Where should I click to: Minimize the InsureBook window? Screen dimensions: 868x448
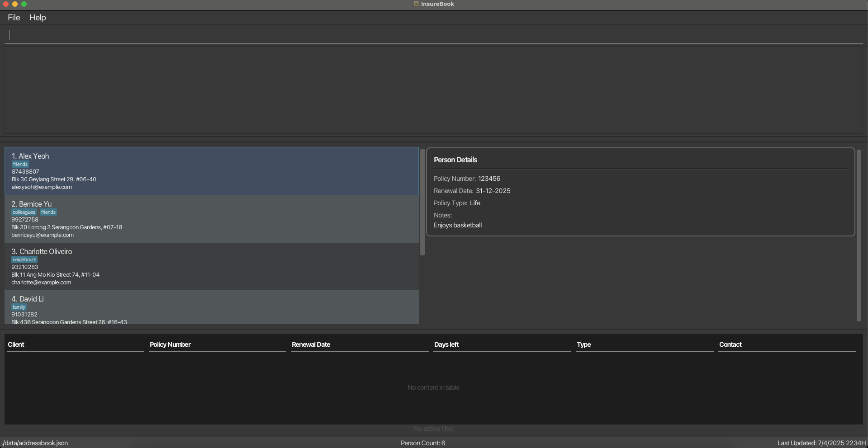(15, 4)
